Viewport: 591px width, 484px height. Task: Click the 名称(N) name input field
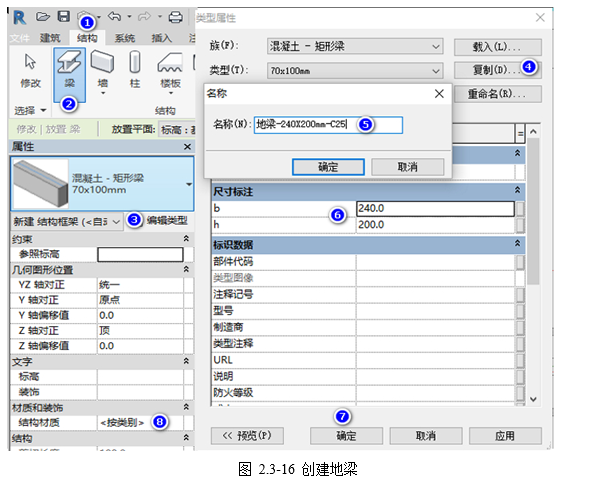coord(328,125)
